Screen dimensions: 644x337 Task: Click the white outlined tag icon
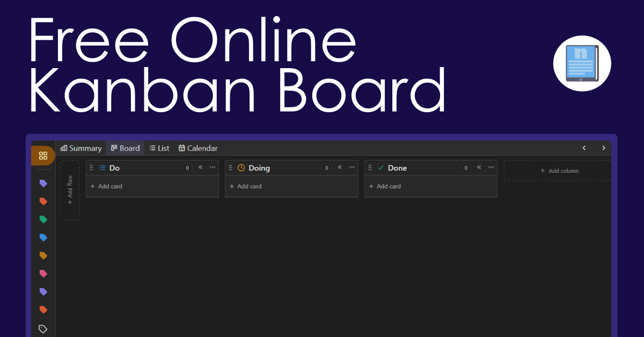pos(43,329)
